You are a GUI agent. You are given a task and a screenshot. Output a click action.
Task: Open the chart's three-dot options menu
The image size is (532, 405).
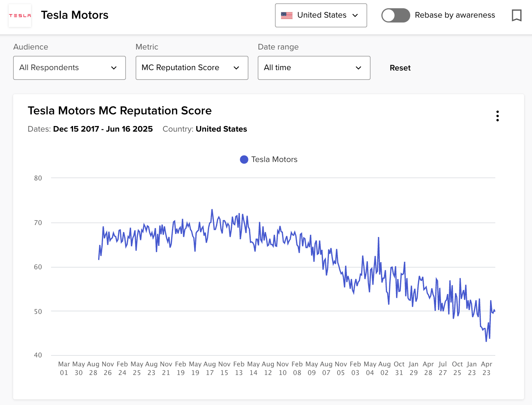coord(497,116)
